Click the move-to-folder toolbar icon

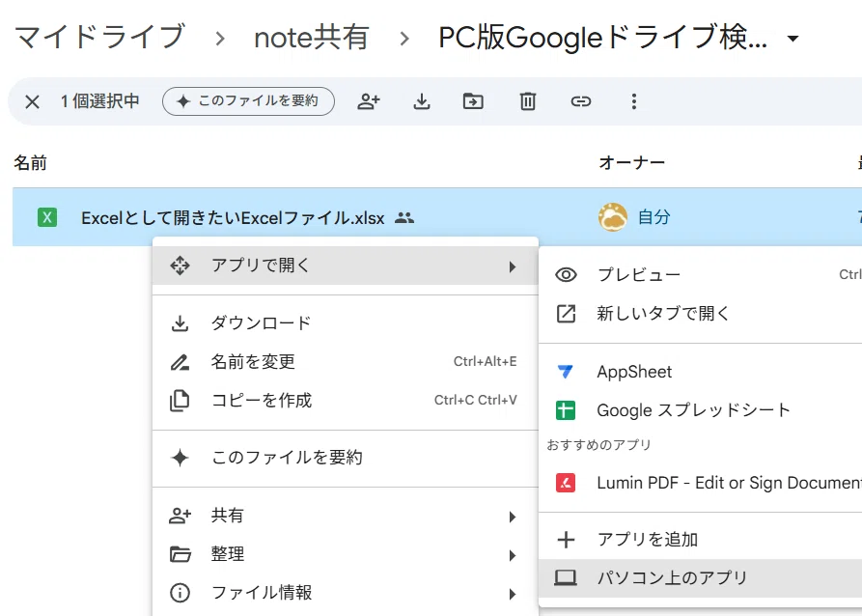click(473, 101)
